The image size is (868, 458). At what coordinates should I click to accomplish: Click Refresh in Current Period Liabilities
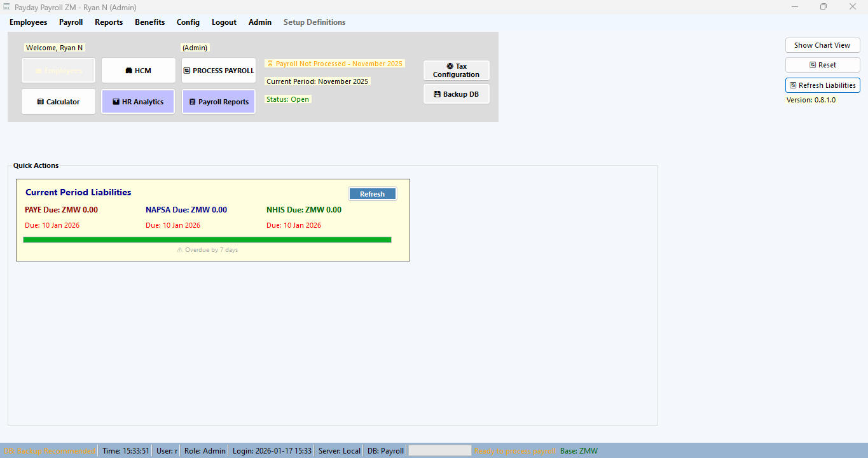(x=372, y=194)
